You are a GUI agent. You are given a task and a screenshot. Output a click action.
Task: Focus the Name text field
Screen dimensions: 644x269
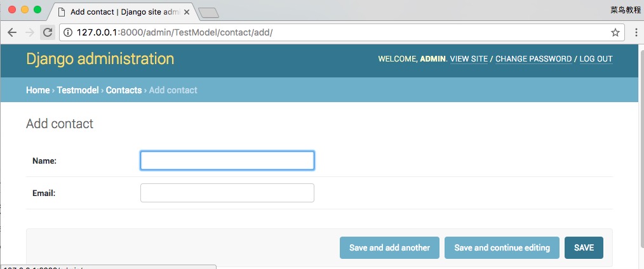pyautogui.click(x=227, y=161)
